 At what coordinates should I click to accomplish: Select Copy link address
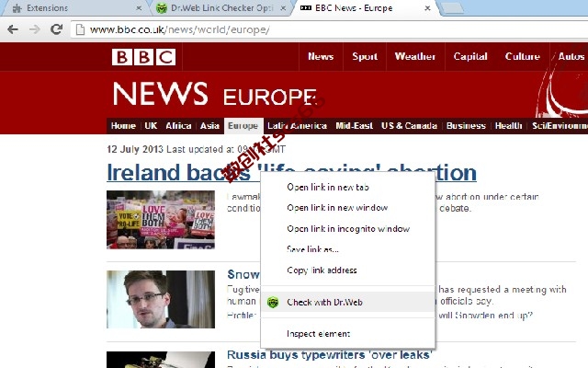coord(347,270)
